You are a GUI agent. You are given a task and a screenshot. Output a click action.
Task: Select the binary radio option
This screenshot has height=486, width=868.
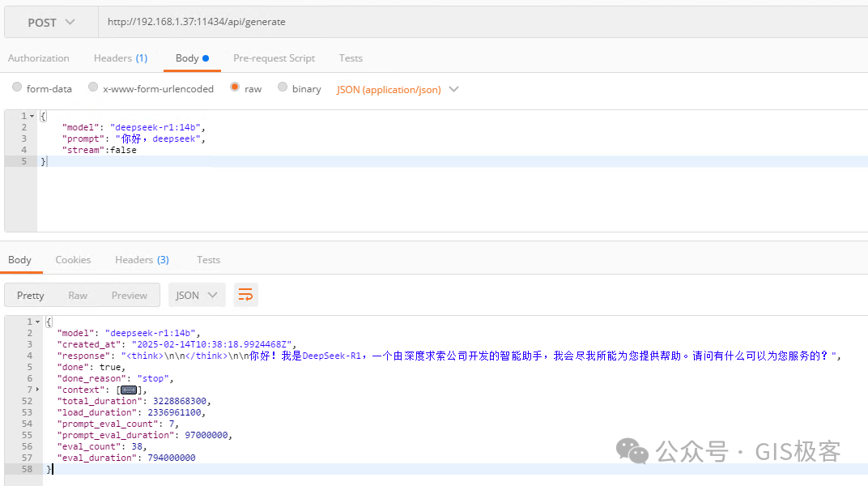[283, 87]
